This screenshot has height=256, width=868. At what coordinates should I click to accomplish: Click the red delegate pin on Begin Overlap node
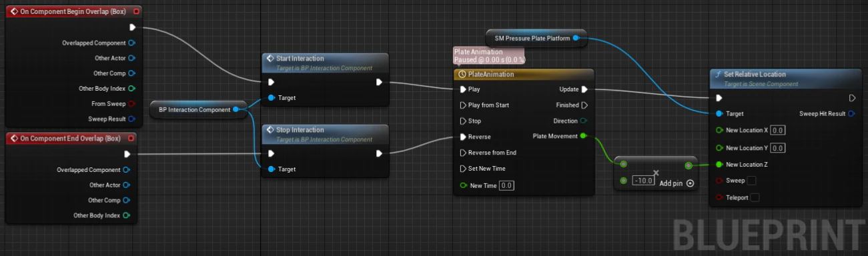[x=137, y=11]
